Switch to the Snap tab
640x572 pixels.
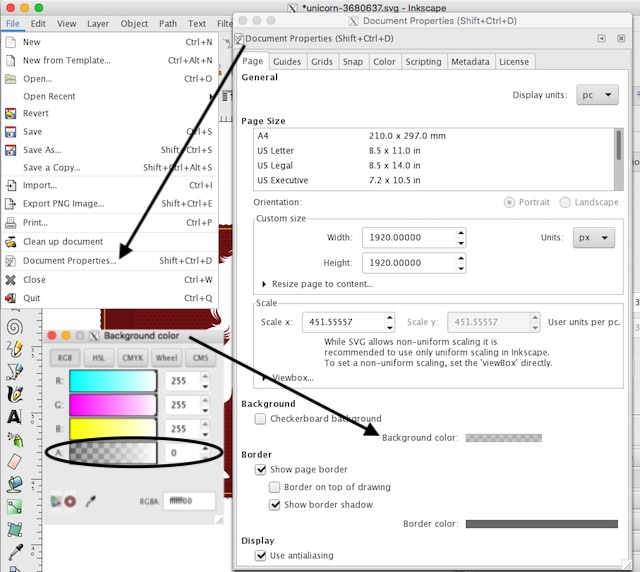click(x=353, y=62)
